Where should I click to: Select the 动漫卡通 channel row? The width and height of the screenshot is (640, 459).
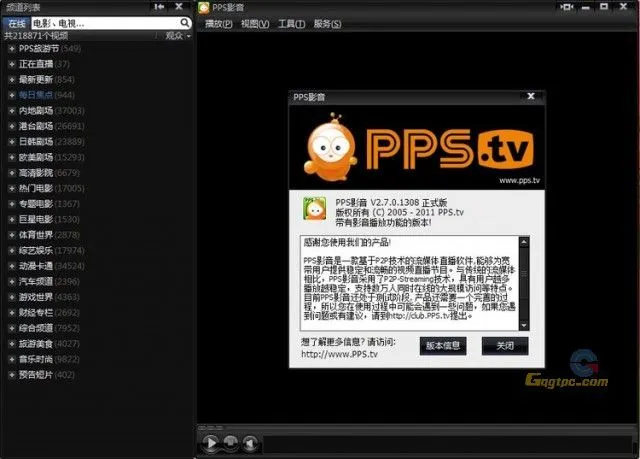pyautogui.click(x=96, y=266)
